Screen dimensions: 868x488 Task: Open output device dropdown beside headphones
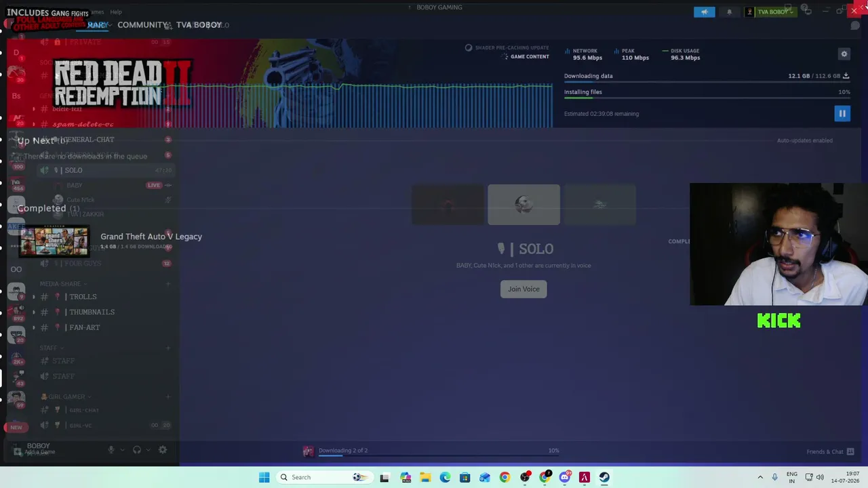(x=148, y=449)
